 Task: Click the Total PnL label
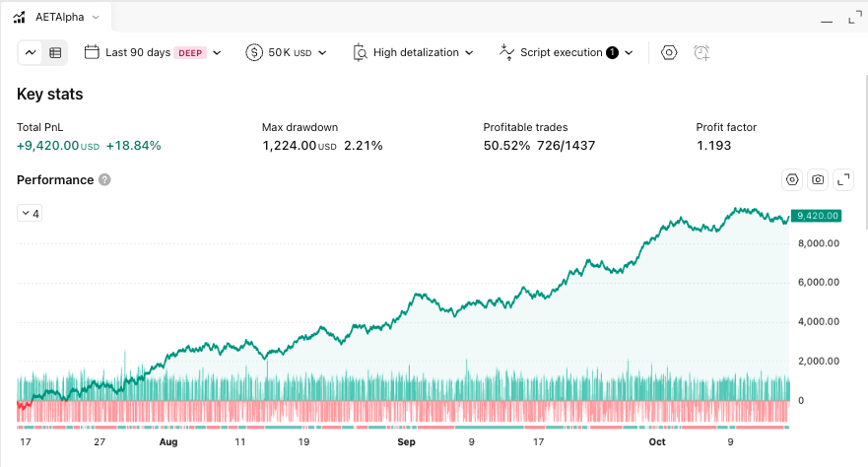coord(39,127)
